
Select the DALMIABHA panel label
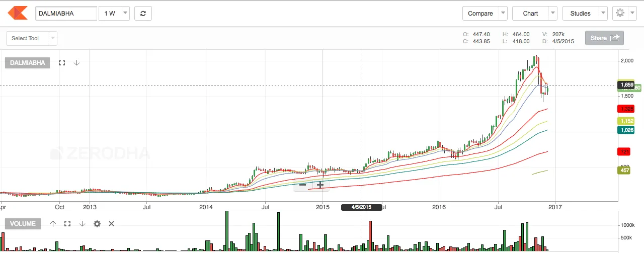pos(28,63)
